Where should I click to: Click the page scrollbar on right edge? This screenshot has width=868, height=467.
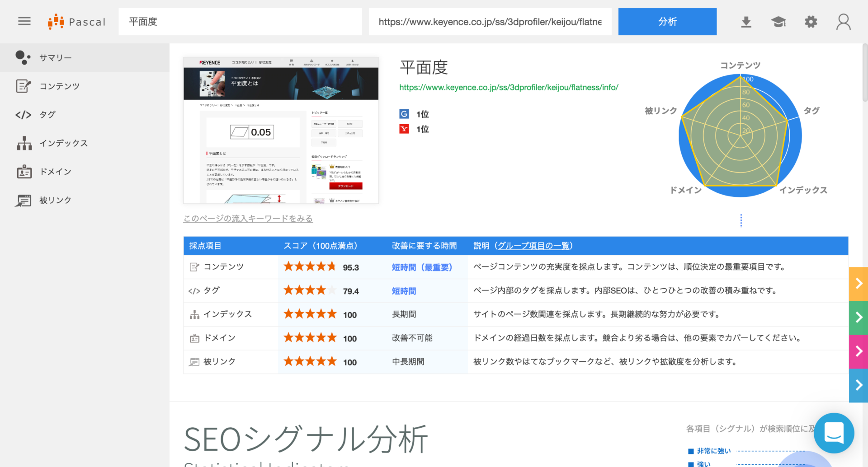tap(865, 72)
